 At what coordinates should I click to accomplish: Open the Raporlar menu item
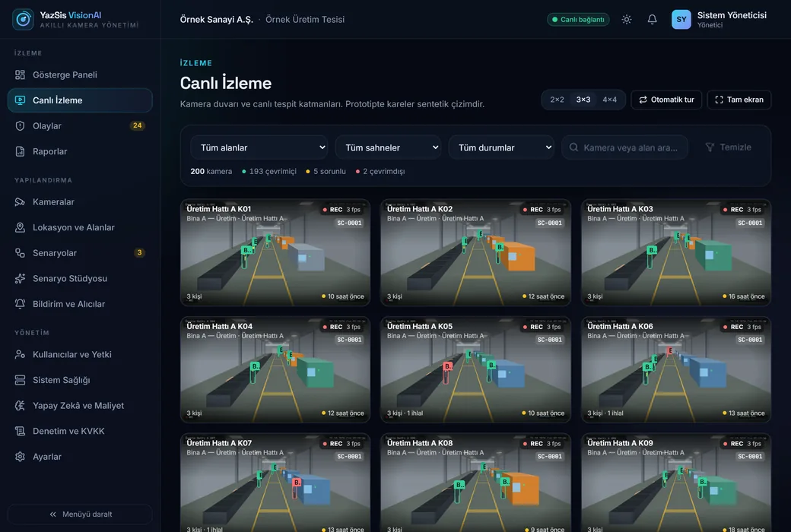pos(80,151)
